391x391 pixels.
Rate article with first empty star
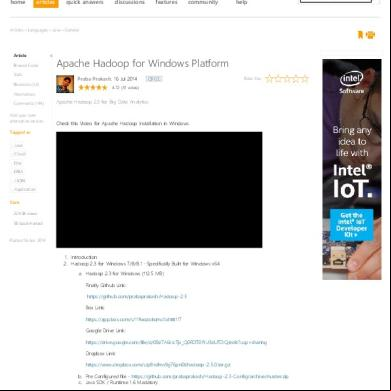[269, 79]
